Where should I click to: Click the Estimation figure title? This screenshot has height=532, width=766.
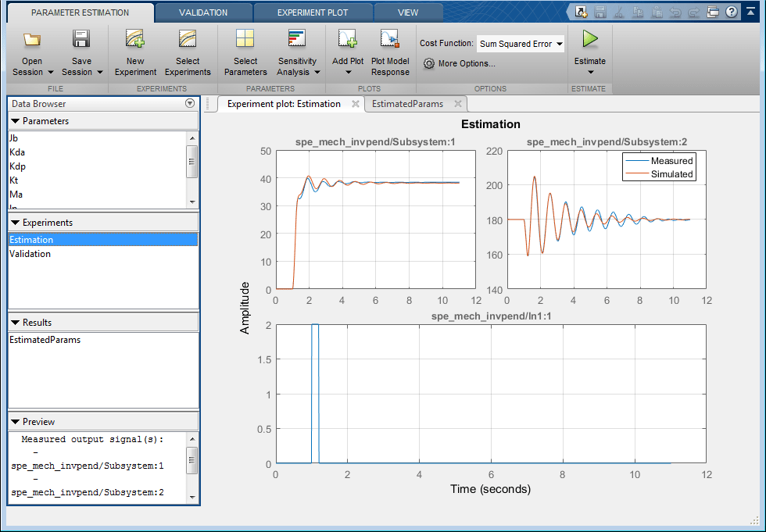[x=491, y=124]
